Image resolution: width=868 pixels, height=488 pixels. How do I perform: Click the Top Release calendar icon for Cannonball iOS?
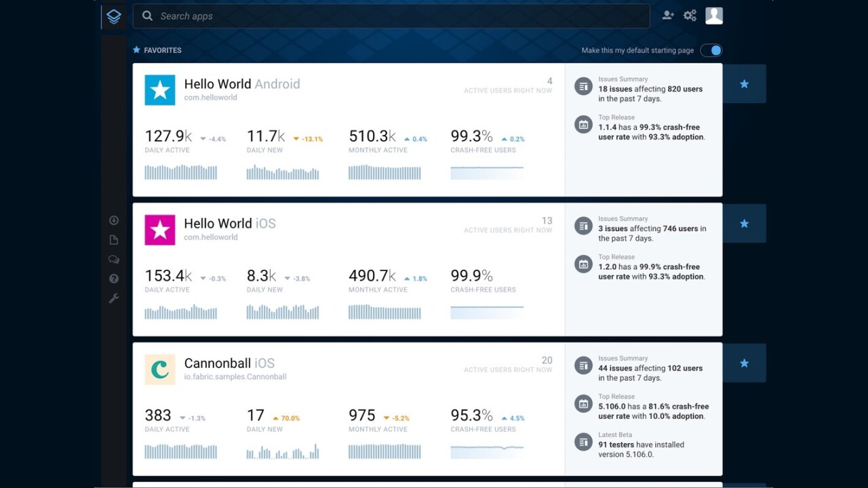click(584, 403)
